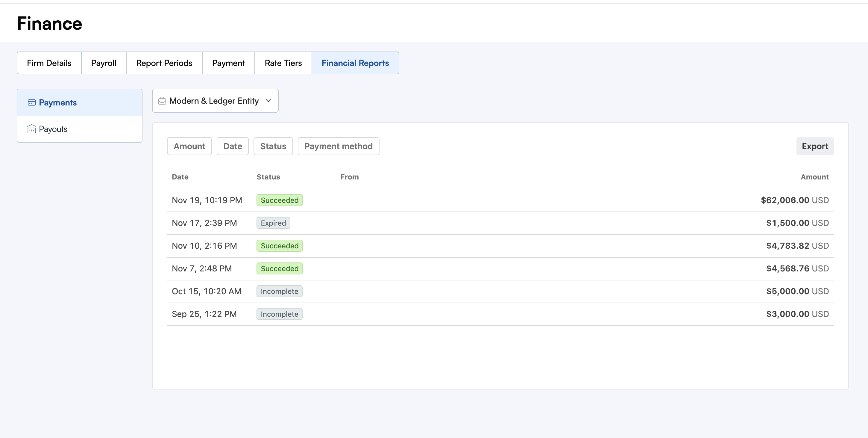Select Payouts in the sidebar
Screen dimensions: 868x438
(x=53, y=129)
